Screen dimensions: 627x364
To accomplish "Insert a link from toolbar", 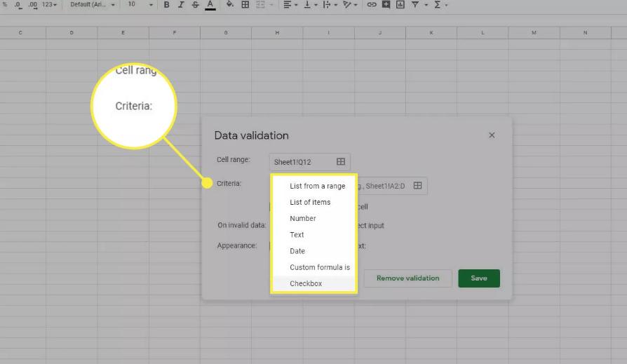I will (x=372, y=5).
